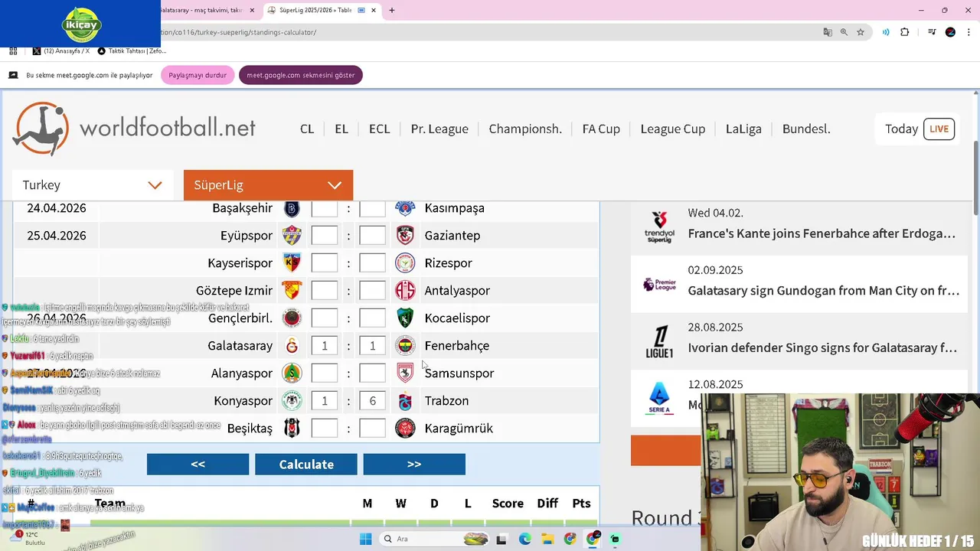
Task: Click the Galatasaray team crest
Action: click(292, 345)
